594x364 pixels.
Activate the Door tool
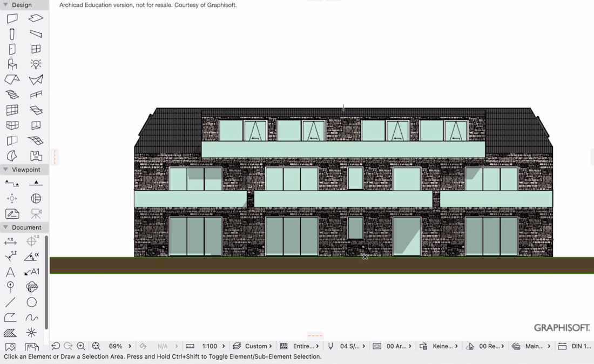12,49
